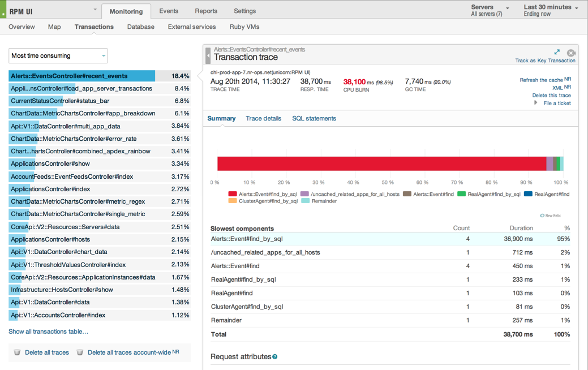Click brown Alerts::Event#find legend swatch
588x370 pixels.
pos(407,194)
